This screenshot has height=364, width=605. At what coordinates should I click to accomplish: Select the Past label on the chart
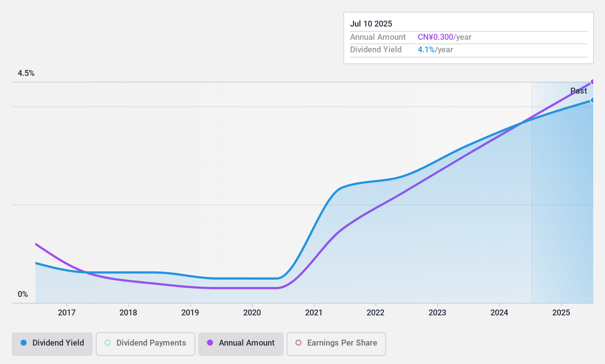tap(578, 91)
